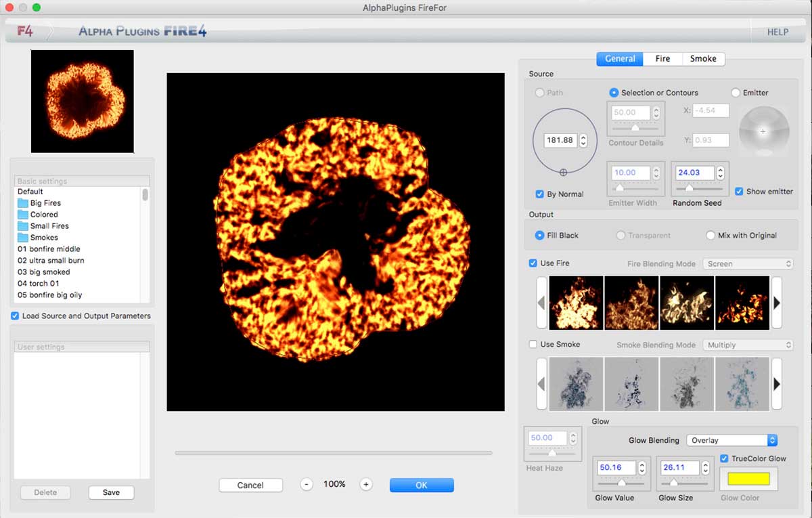Click the yellow Glow Color swatch
The width and height of the screenshot is (812, 518).
tap(748, 479)
